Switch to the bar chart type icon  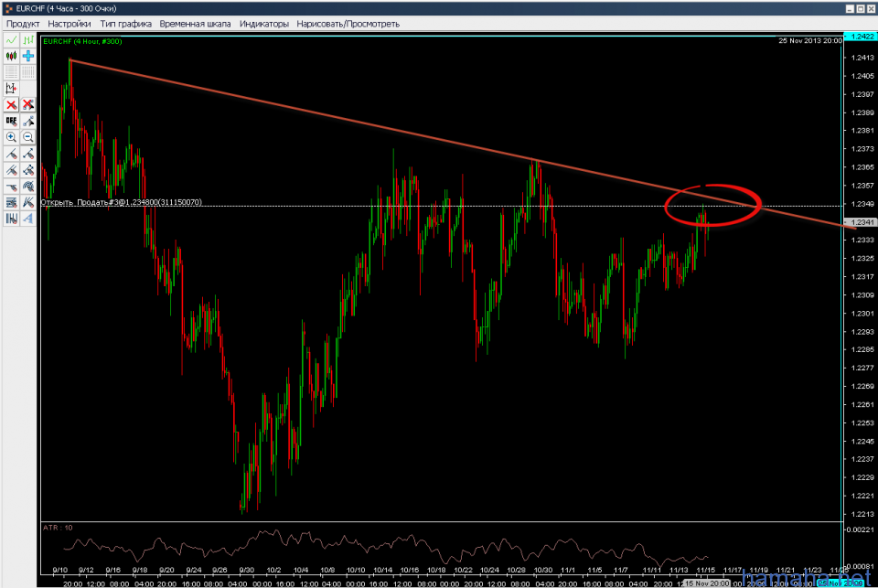28,40
